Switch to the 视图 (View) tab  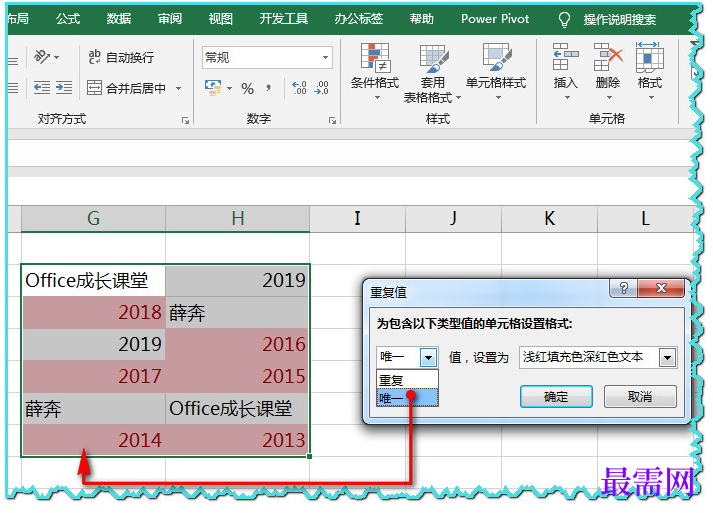(221, 19)
